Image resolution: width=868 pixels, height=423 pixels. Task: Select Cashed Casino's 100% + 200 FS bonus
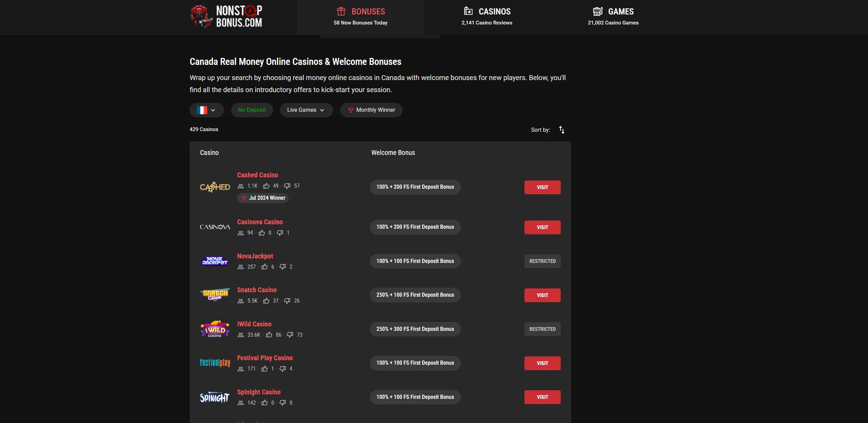coord(415,187)
